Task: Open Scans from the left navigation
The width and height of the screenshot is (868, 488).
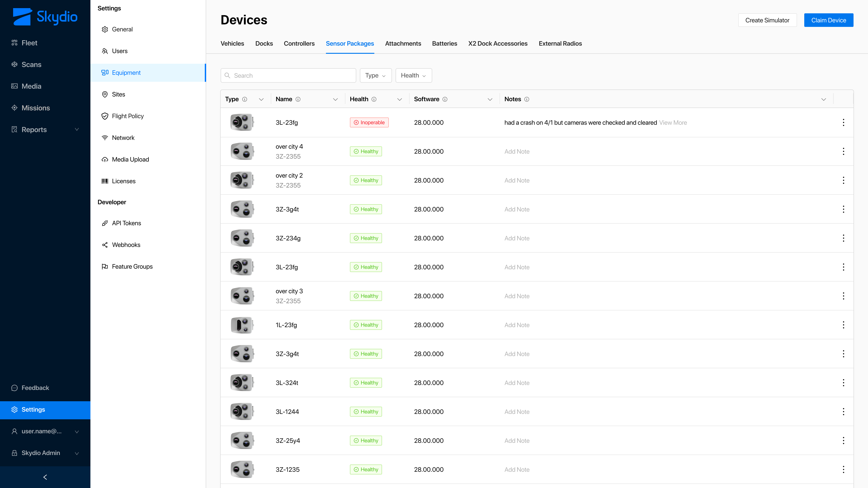Action: tap(31, 64)
